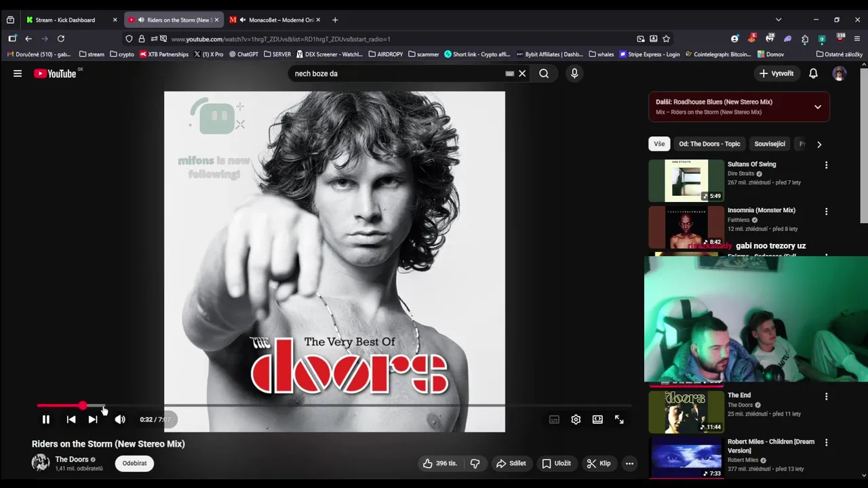Image resolution: width=868 pixels, height=488 pixels.
Task: Skip to the next video in player
Action: click(x=93, y=420)
